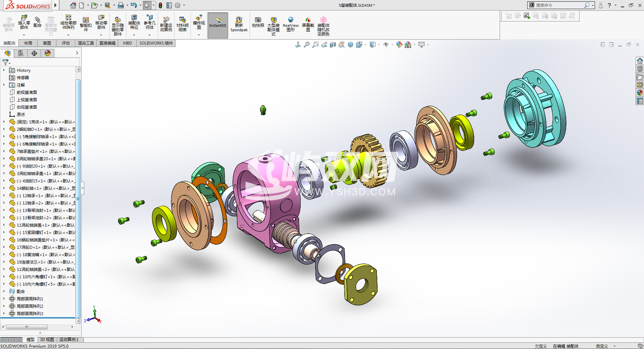Switch to the SOLIDWORKS 插件 tab

156,43
